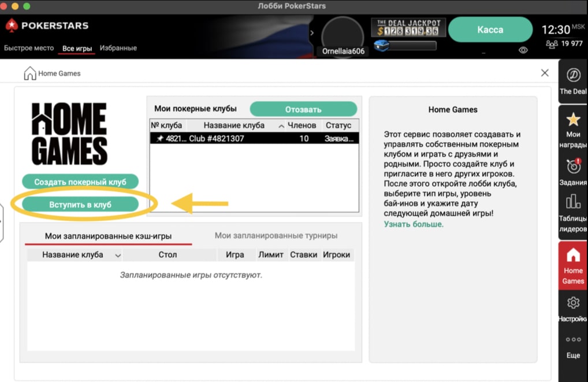Click the Ornellaia606 username label

click(x=343, y=51)
